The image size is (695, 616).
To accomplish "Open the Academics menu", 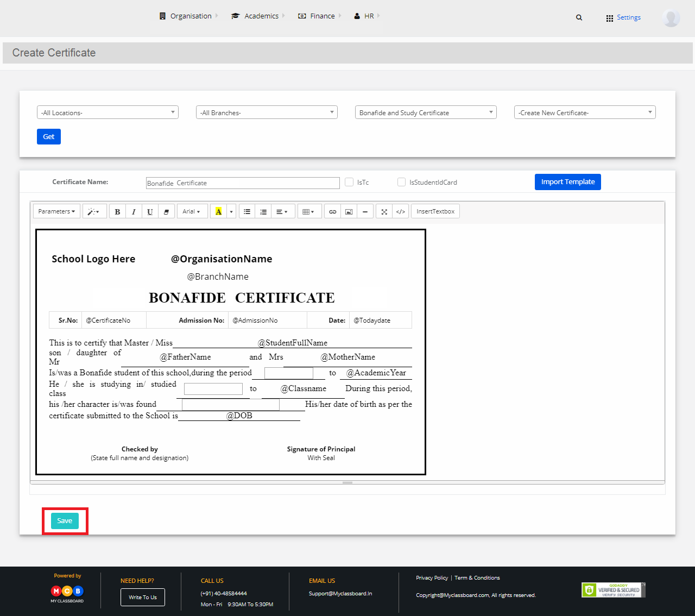I will tap(258, 16).
